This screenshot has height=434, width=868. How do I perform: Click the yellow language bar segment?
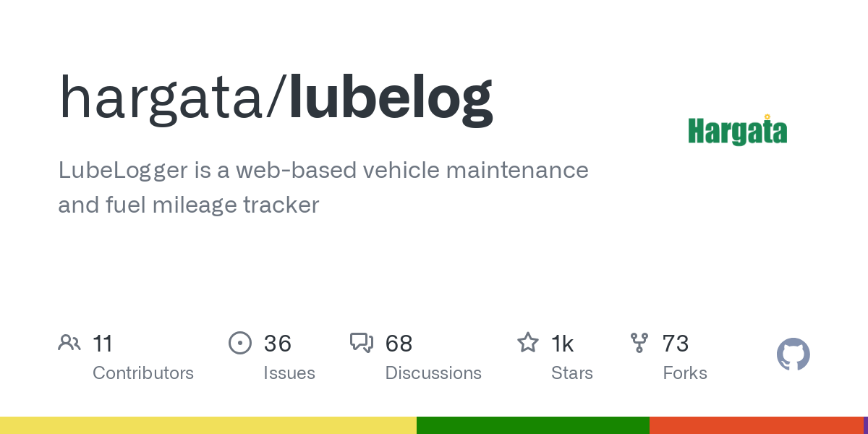pyautogui.click(x=208, y=425)
